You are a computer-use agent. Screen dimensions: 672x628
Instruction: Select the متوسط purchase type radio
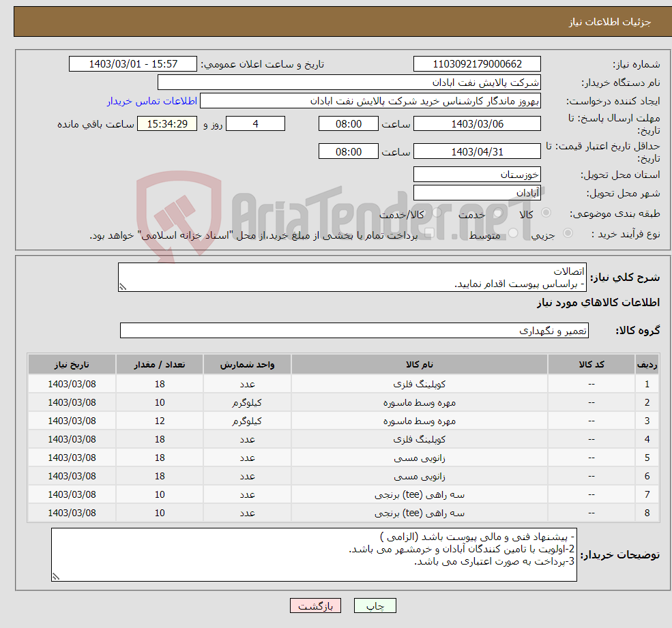coord(513,233)
